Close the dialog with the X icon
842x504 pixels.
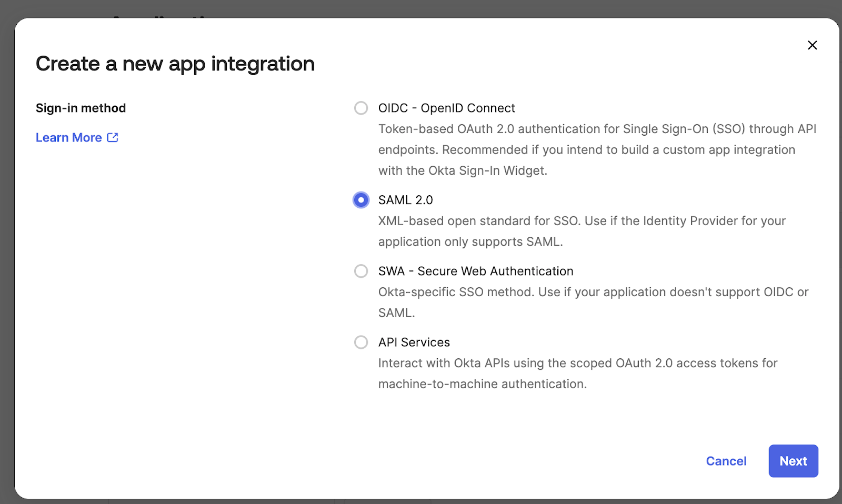(812, 45)
